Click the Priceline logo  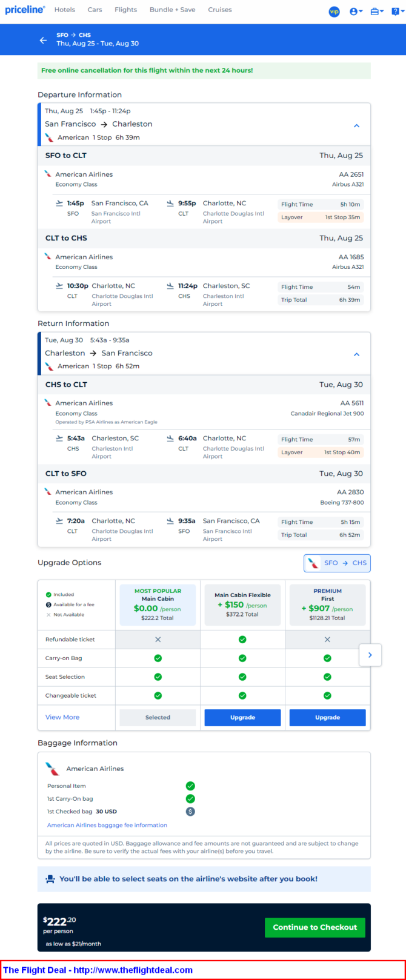pos(25,10)
